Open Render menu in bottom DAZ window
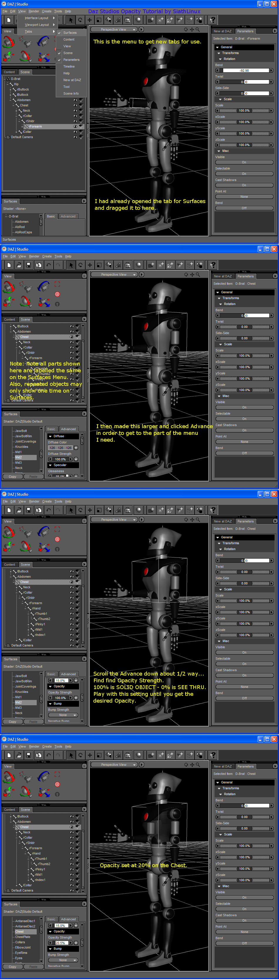The image size is (279, 980). pyautogui.click(x=34, y=746)
